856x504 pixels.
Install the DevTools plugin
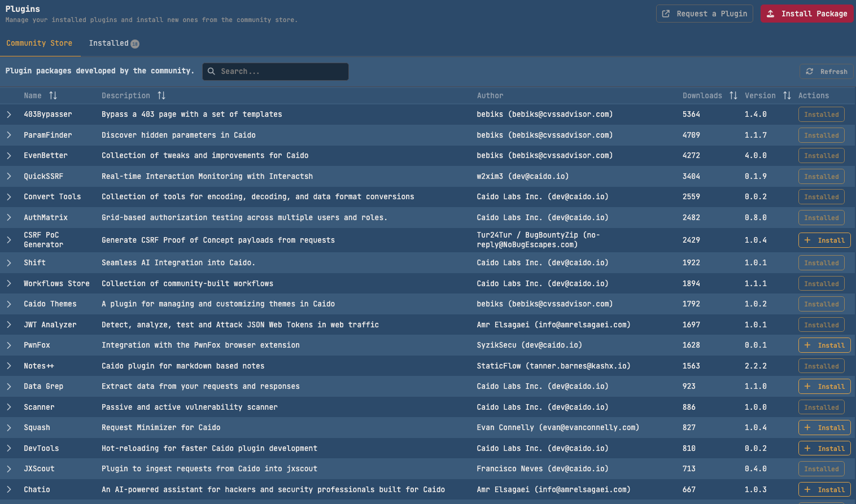pos(824,448)
